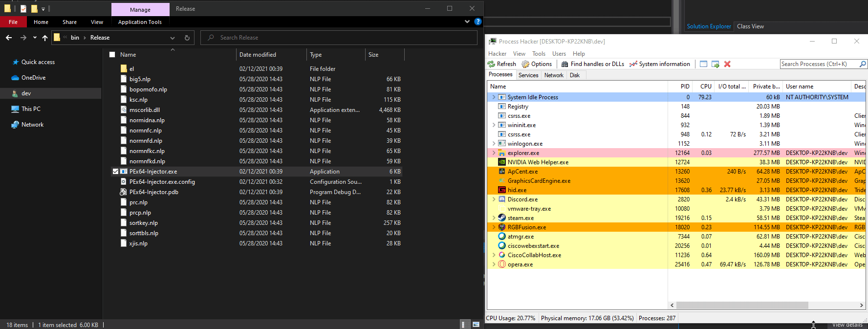Click the ApCent.exe process icon
This screenshot has height=329, width=868.
(x=501, y=172)
